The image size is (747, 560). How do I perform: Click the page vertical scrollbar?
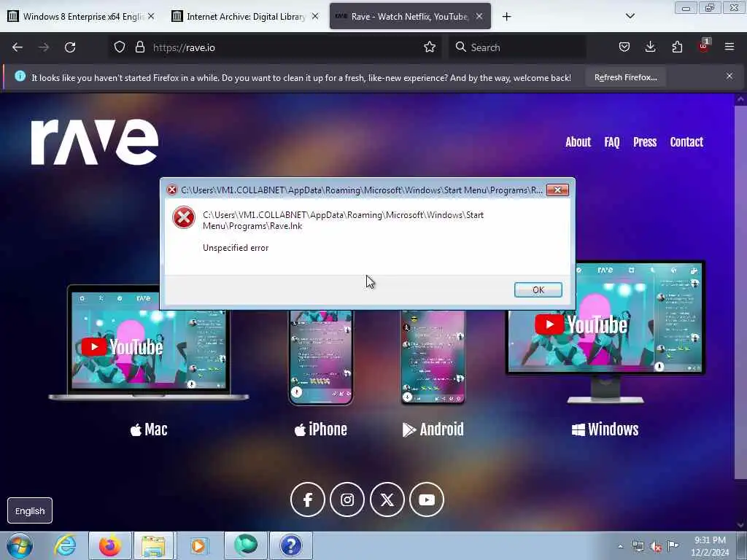(x=740, y=292)
